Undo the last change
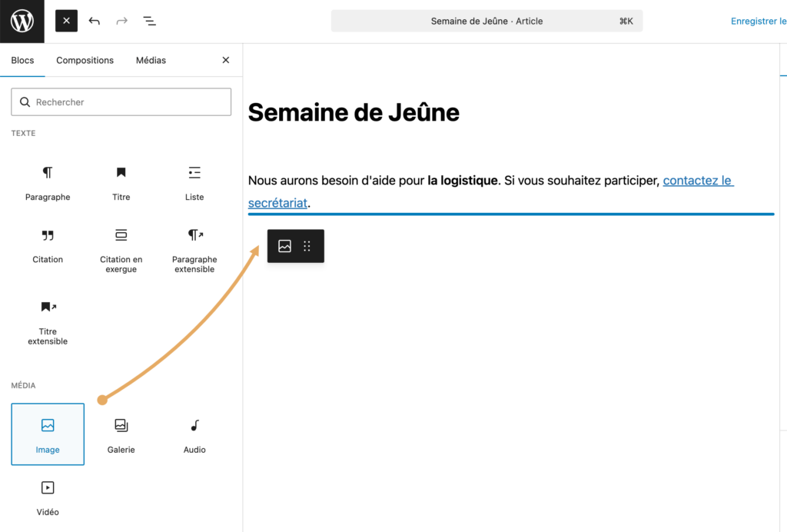Viewport: 787px width, 532px height. point(95,21)
